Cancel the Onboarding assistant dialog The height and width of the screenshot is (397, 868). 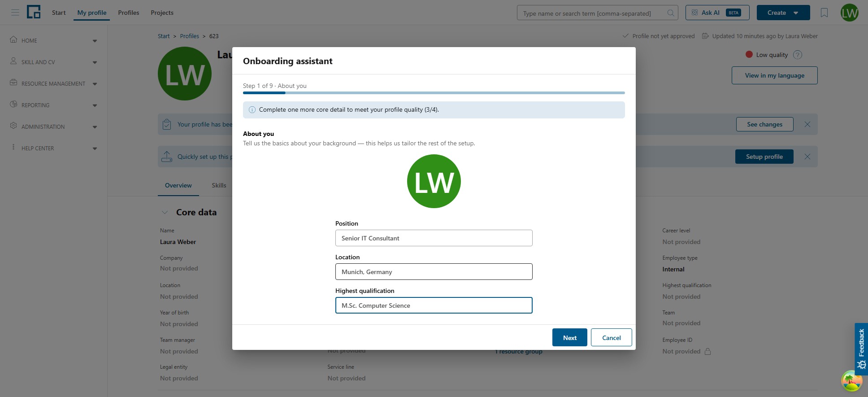tap(612, 337)
